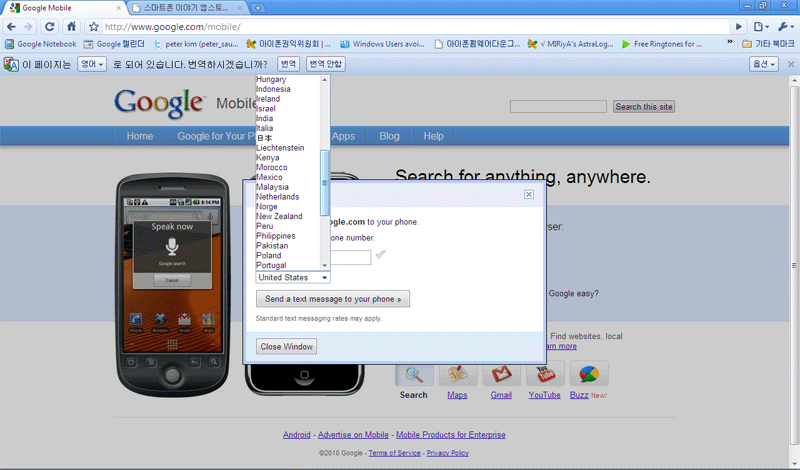Click the page vertical scrollbar
The width and height of the screenshot is (800, 470).
coord(794,265)
